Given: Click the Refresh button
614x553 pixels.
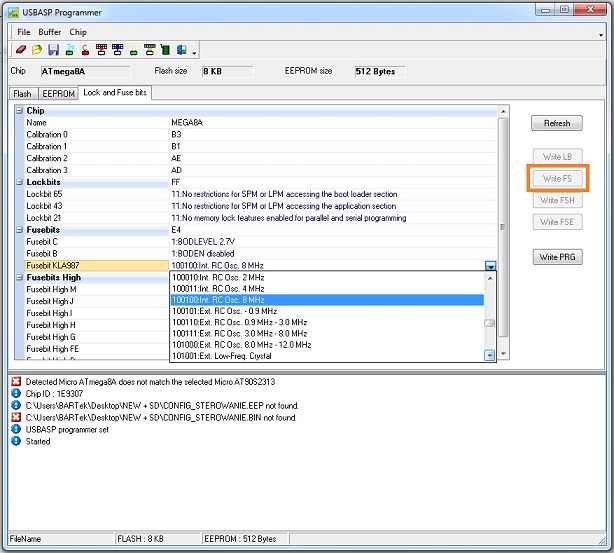Looking at the screenshot, I should tap(557, 123).
